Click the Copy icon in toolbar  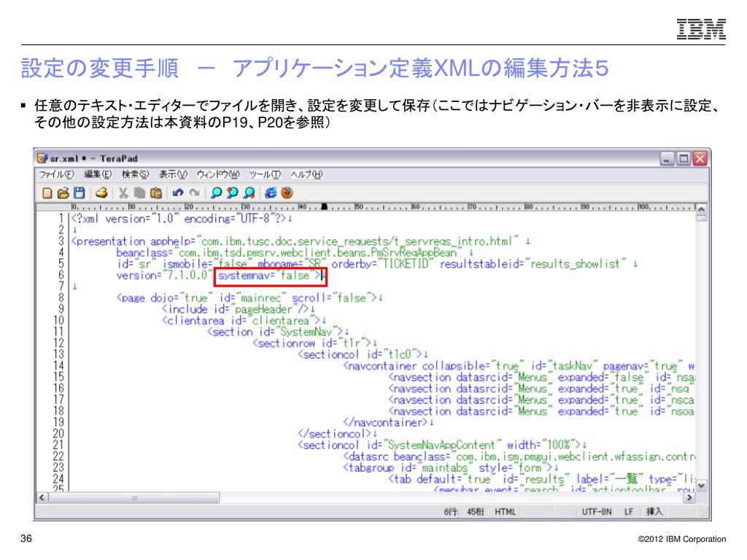pyautogui.click(x=139, y=192)
